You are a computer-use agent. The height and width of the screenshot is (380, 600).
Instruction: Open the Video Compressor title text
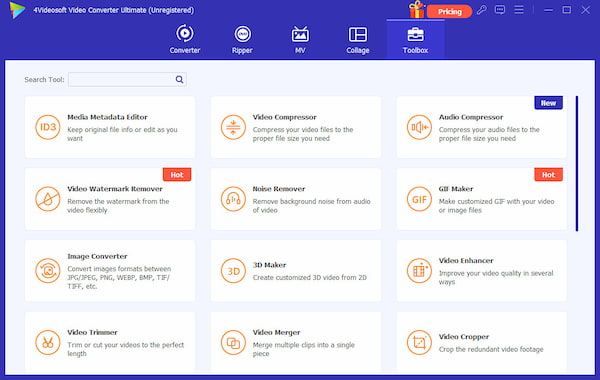(285, 117)
